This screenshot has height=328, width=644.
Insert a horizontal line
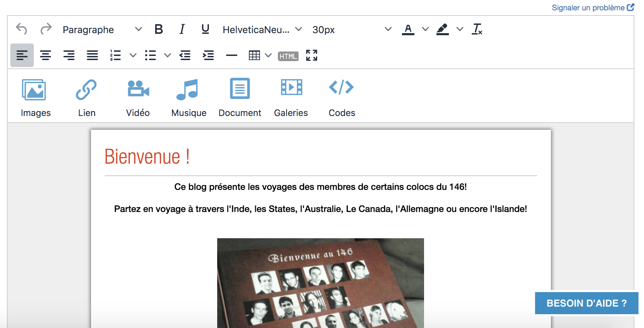(232, 55)
